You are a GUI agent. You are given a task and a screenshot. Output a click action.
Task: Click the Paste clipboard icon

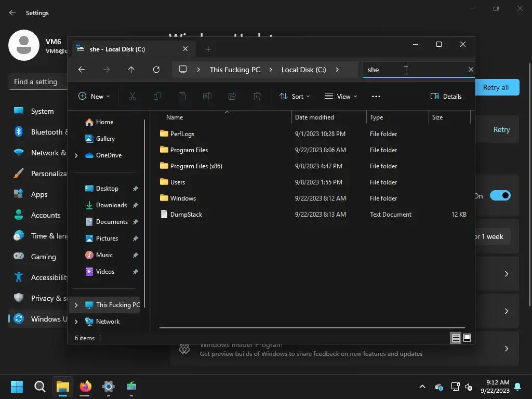click(182, 96)
